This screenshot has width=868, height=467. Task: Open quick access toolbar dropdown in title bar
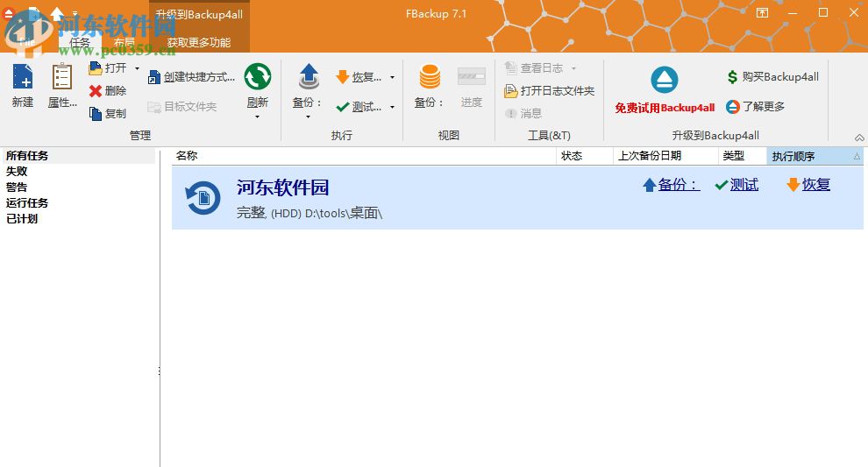click(x=75, y=13)
